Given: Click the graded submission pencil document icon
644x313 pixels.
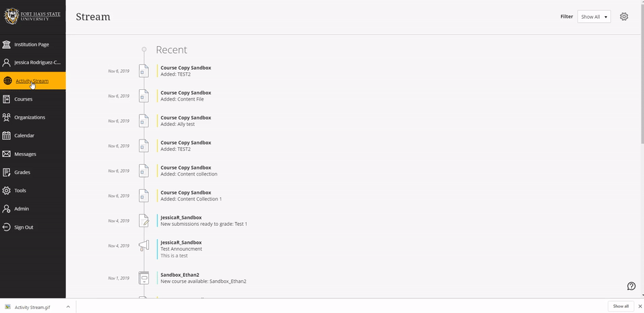Looking at the screenshot, I should click(x=144, y=221).
